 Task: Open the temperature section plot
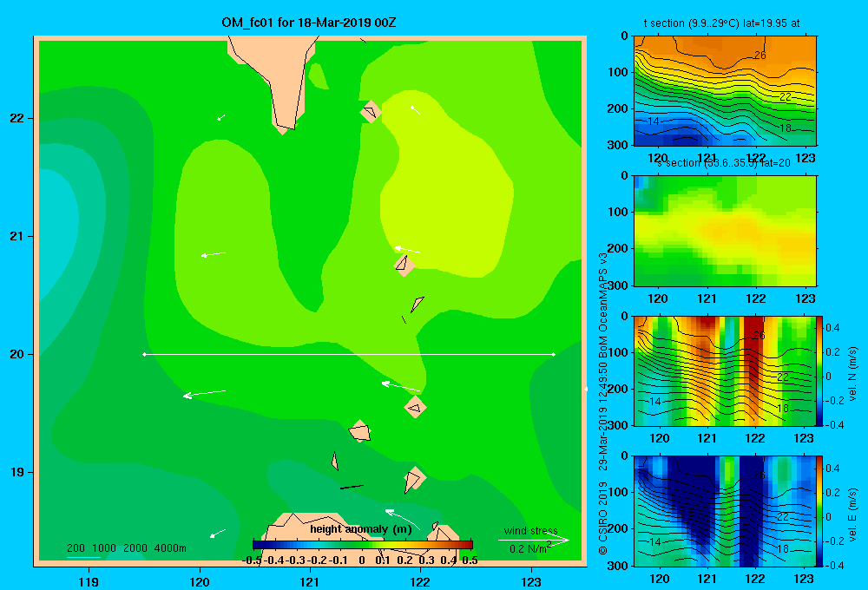[x=725, y=90]
